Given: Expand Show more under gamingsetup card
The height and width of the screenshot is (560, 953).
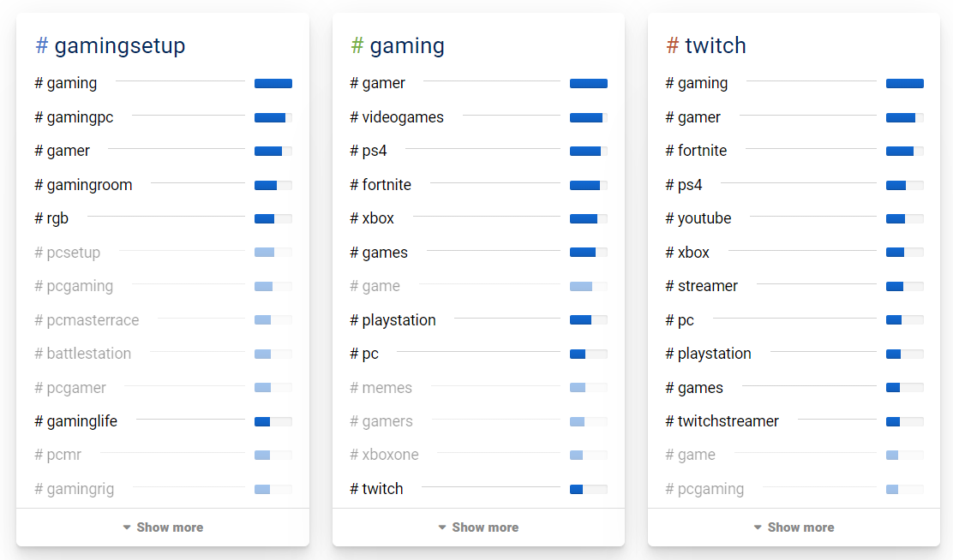Looking at the screenshot, I should point(163,527).
